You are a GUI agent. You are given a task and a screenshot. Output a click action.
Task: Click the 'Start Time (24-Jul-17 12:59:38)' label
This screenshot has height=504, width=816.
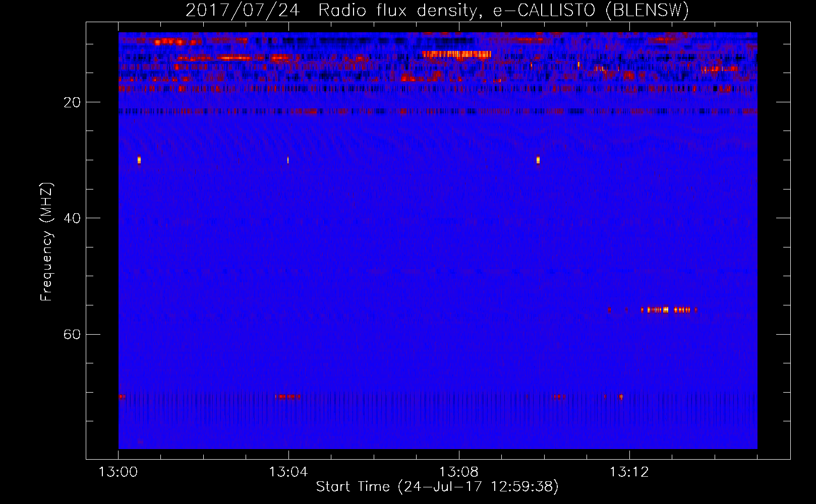click(x=437, y=487)
